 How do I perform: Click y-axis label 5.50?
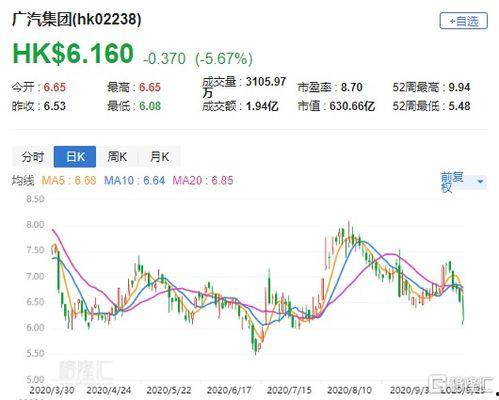click(35, 353)
